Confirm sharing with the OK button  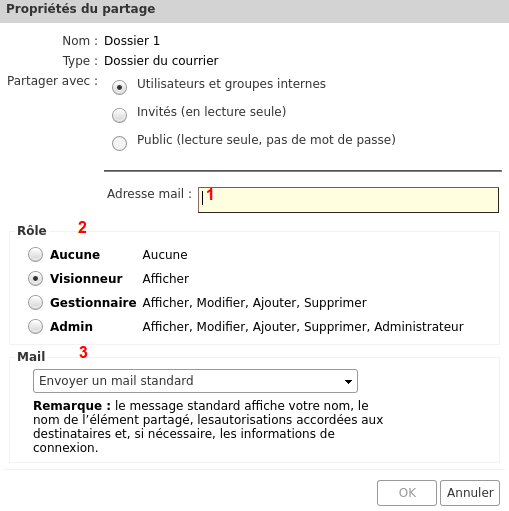(407, 493)
